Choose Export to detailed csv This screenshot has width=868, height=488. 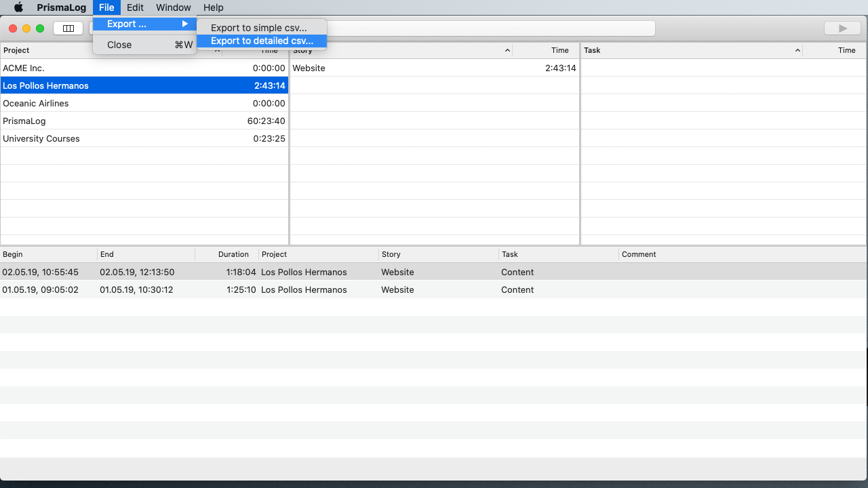tap(262, 41)
